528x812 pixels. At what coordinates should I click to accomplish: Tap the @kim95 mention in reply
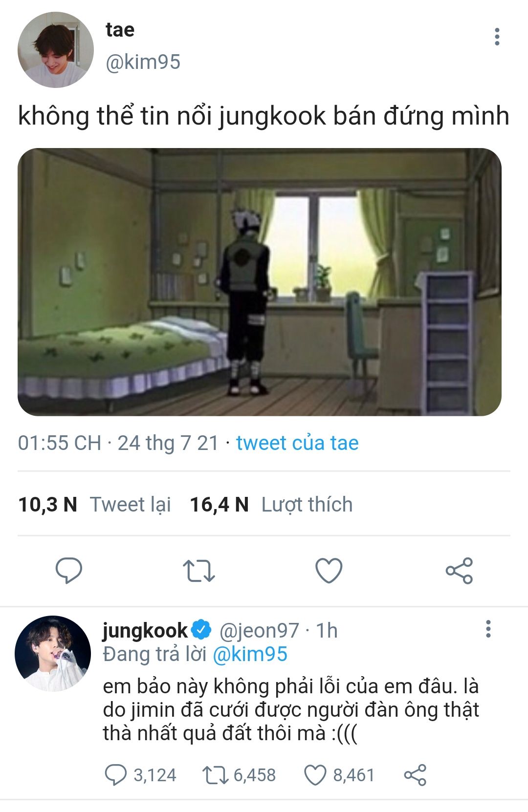(250, 654)
